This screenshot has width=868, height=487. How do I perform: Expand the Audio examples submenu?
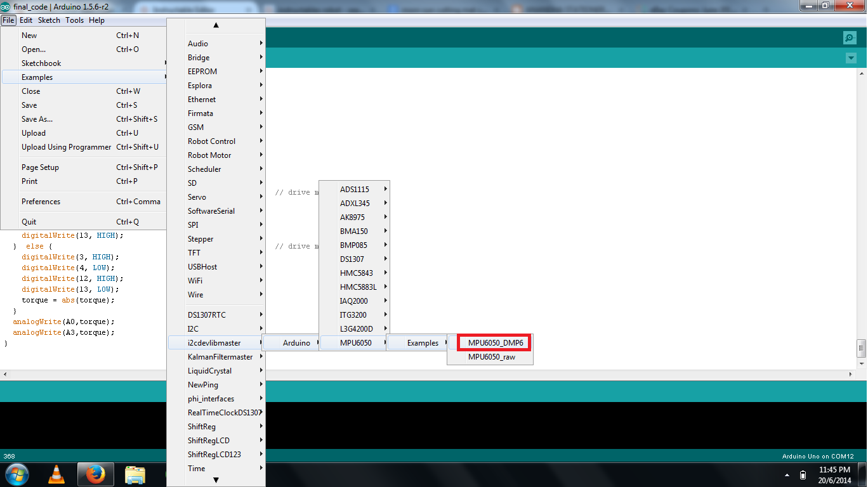216,44
